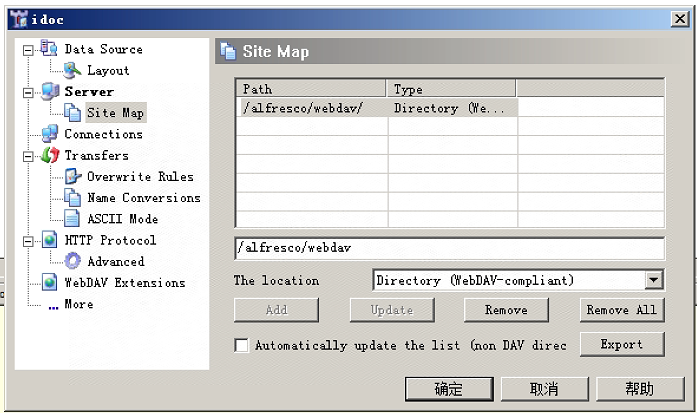Click the Server computer icon
The width and height of the screenshot is (697, 413).
(49, 92)
